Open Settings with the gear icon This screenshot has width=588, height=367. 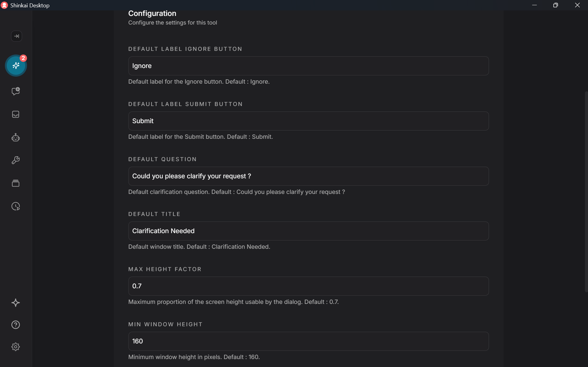(x=15, y=347)
